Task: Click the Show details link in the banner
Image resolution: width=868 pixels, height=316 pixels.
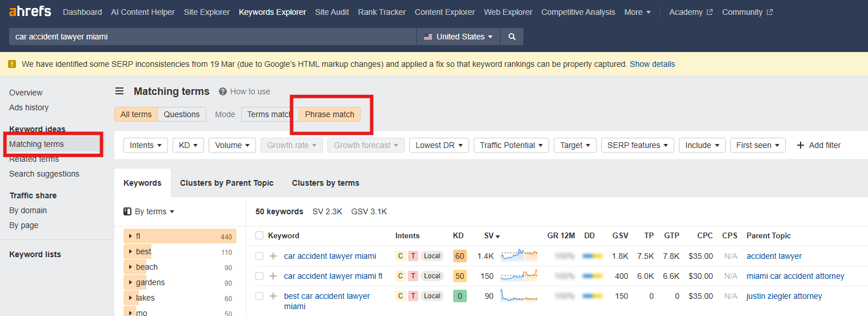Action: [652, 64]
